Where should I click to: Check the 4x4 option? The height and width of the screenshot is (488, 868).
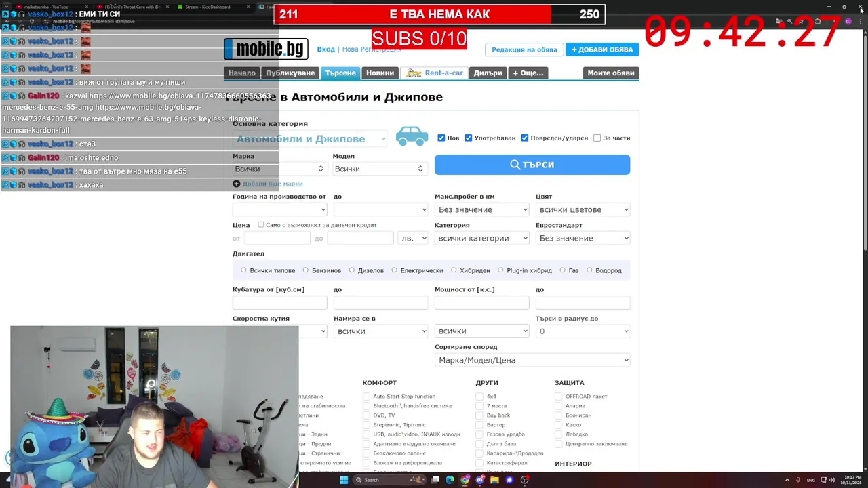(479, 396)
